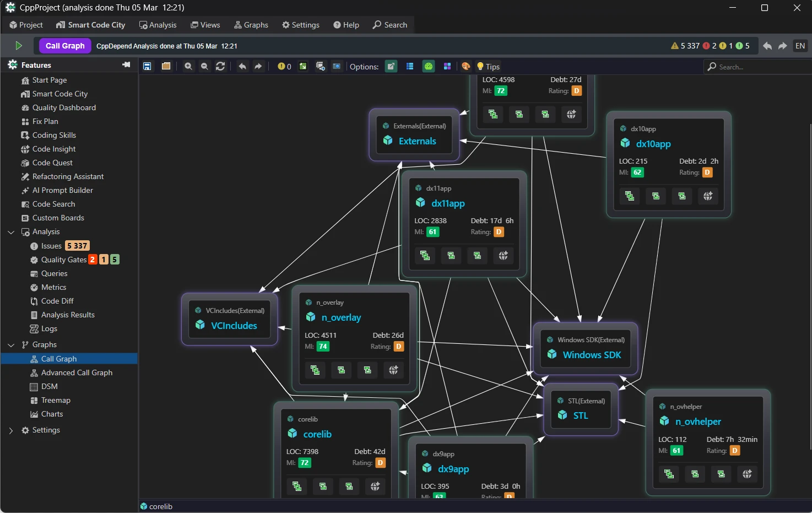This screenshot has width=812, height=513.
Task: Click the third green icon in dx11app node
Action: point(477,256)
